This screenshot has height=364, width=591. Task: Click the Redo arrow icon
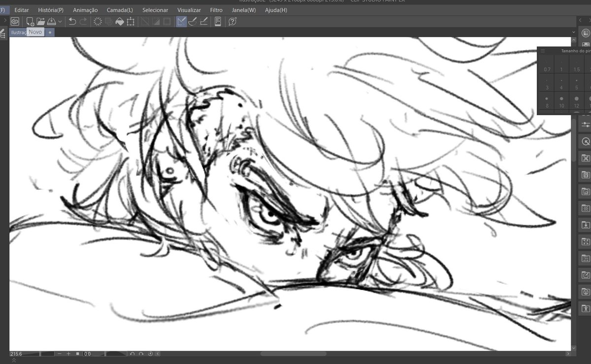coord(83,22)
